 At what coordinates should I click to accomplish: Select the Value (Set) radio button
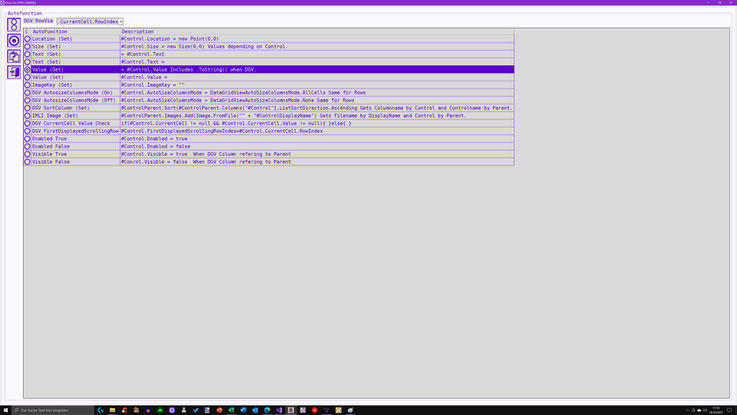[x=27, y=77]
